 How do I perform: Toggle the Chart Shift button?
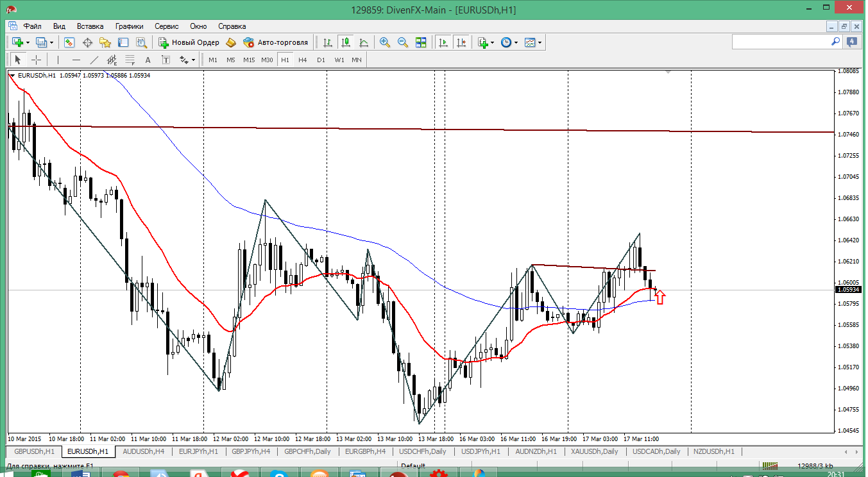461,42
